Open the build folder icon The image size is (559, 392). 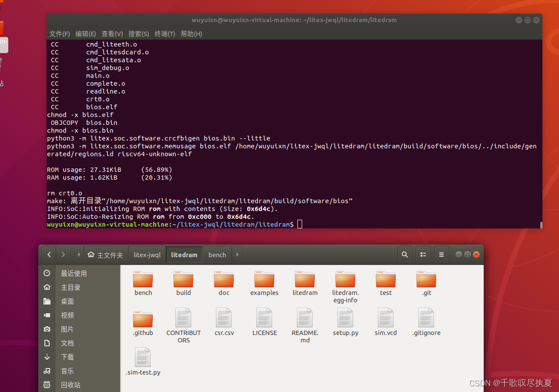pyautogui.click(x=183, y=279)
